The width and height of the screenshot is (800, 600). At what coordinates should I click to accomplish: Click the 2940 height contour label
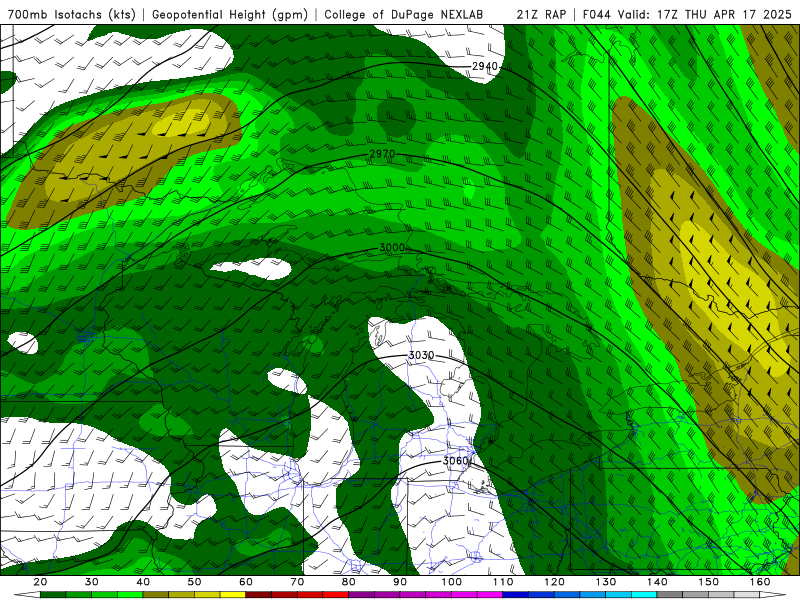point(484,66)
